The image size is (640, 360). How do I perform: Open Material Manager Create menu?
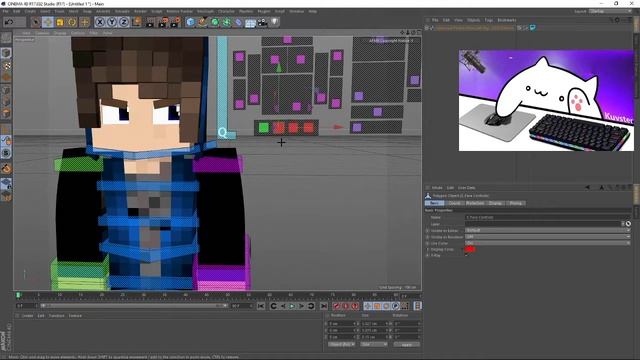click(x=27, y=316)
